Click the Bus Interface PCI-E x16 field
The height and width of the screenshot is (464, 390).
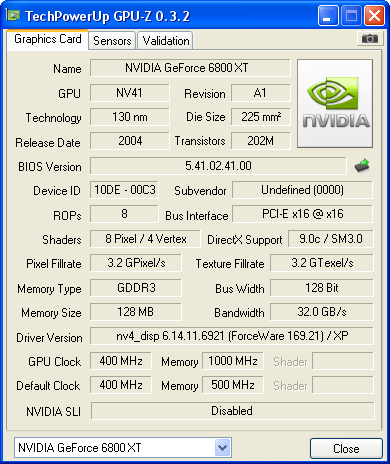point(302,214)
